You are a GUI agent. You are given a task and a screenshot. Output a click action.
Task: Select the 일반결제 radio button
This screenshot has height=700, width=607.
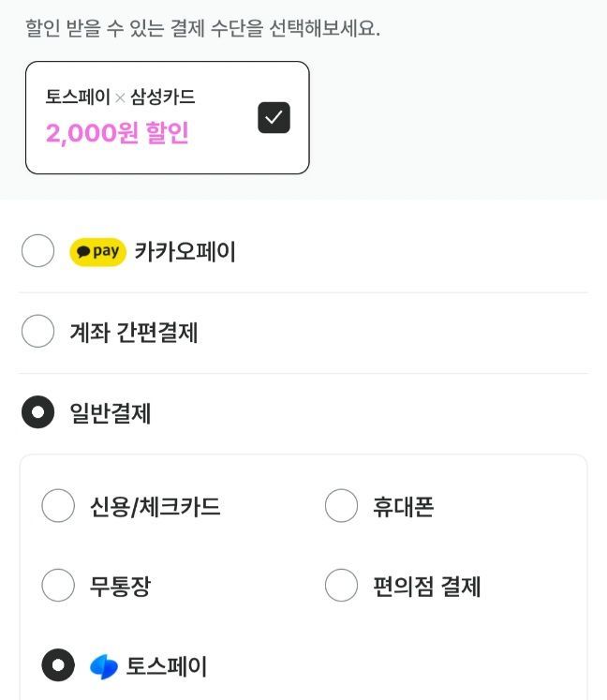pyautogui.click(x=38, y=412)
